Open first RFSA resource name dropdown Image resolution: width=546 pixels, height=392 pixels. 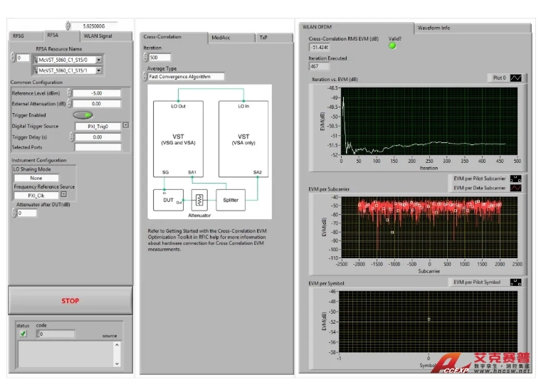pos(98,59)
